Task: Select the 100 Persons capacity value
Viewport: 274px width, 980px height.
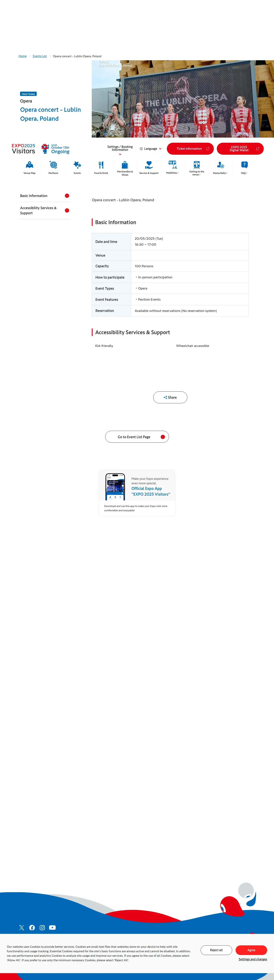Action: [x=144, y=266]
